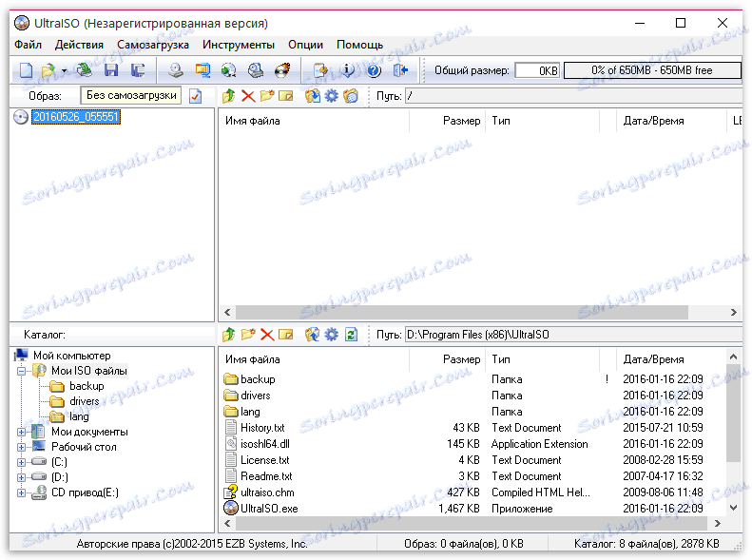Select the lang folder in the catalog tree
Image resolution: width=752 pixels, height=560 pixels.
[79, 416]
